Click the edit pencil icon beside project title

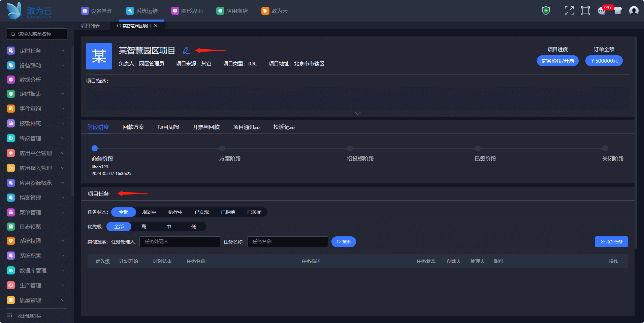(x=186, y=51)
